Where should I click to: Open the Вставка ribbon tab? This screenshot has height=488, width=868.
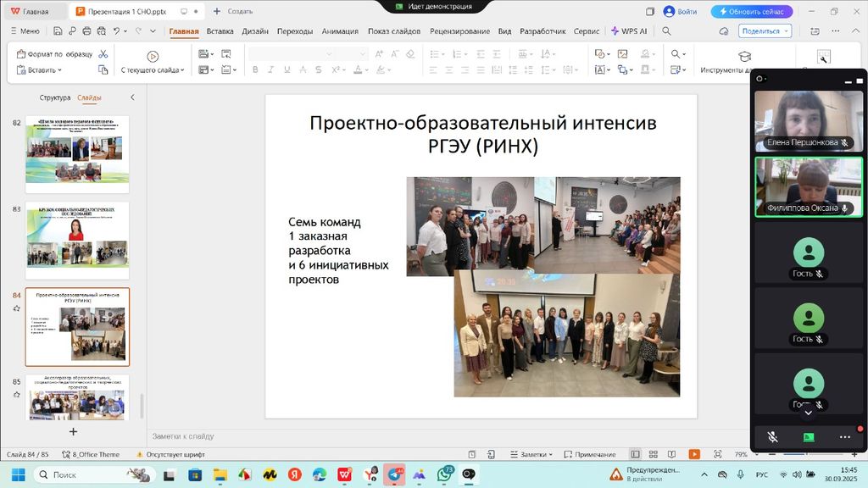pos(220,31)
